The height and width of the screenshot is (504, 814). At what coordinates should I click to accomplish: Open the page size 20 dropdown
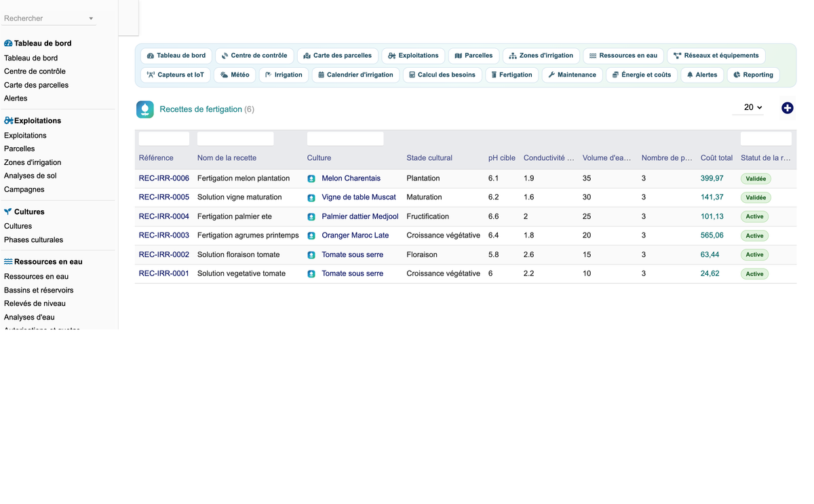tap(749, 107)
